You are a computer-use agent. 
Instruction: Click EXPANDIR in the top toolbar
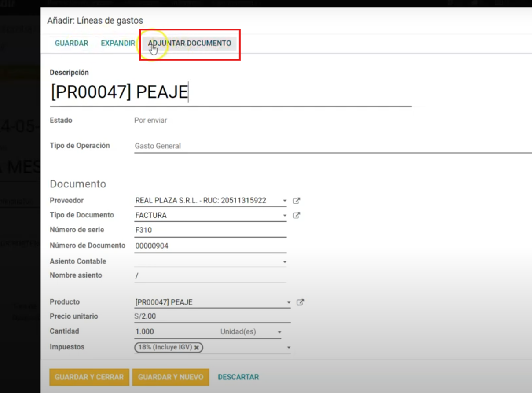tap(117, 43)
